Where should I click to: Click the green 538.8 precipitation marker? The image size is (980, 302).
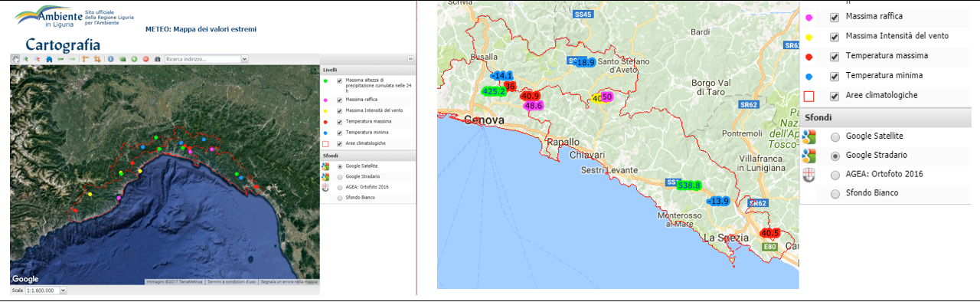(x=689, y=185)
